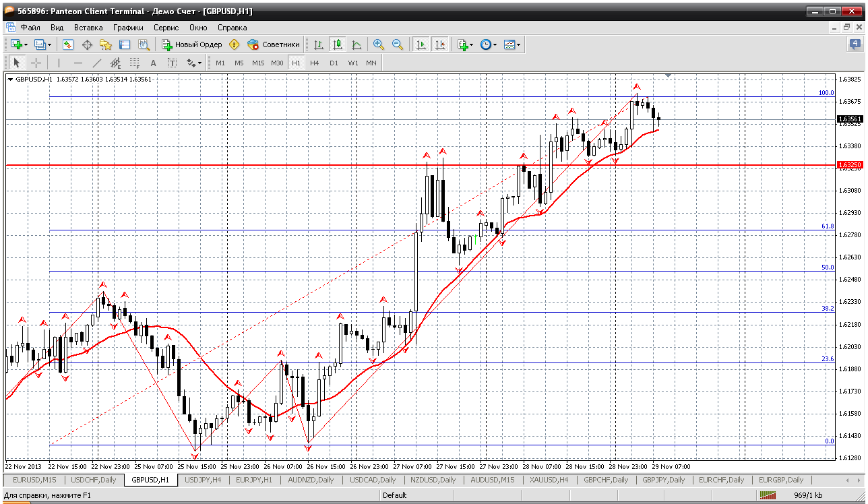Open the Окно menu

198,28
